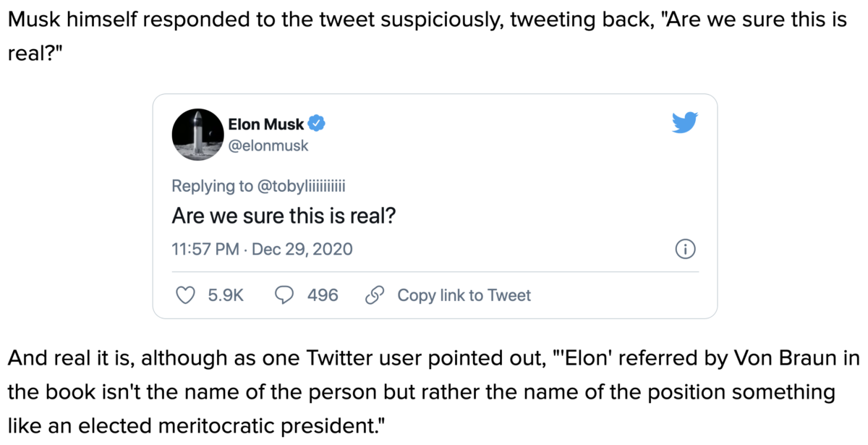868x445 pixels.
Task: Click the chain link icon
Action: click(374, 295)
